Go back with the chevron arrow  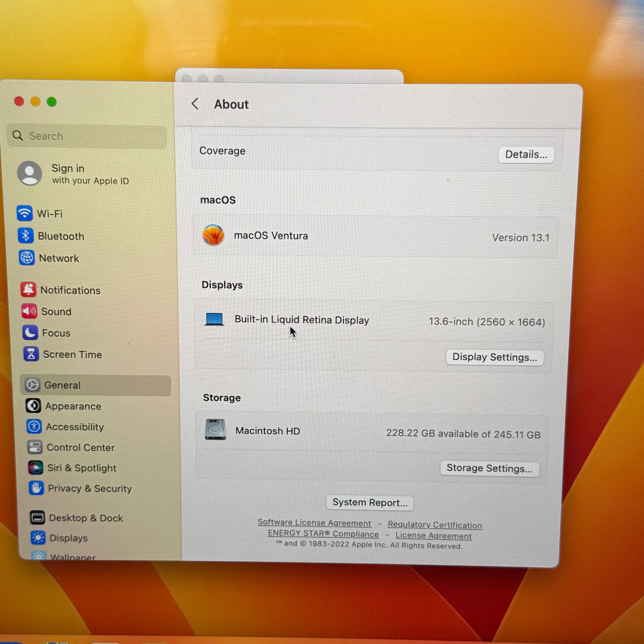click(x=195, y=104)
